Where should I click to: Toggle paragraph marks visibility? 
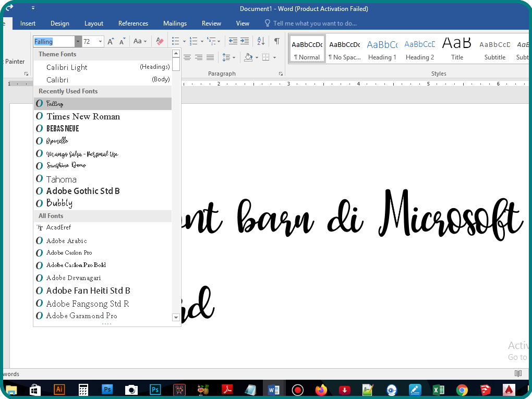pyautogui.click(x=277, y=41)
